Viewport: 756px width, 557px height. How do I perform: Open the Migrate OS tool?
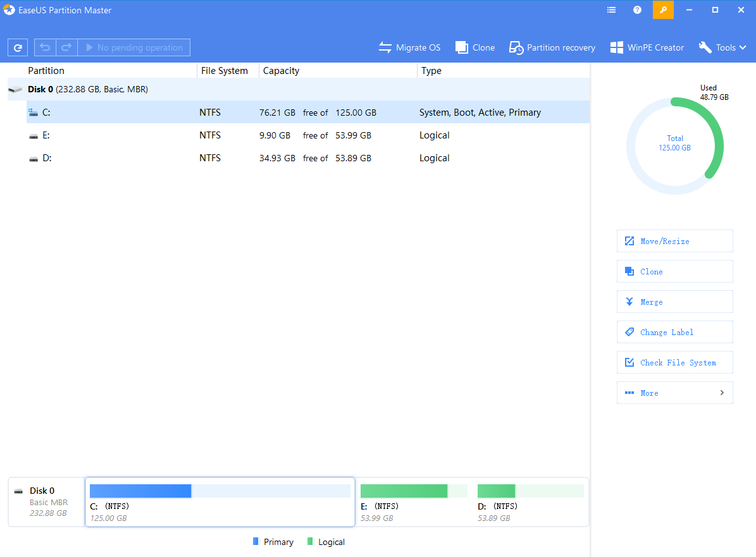409,47
